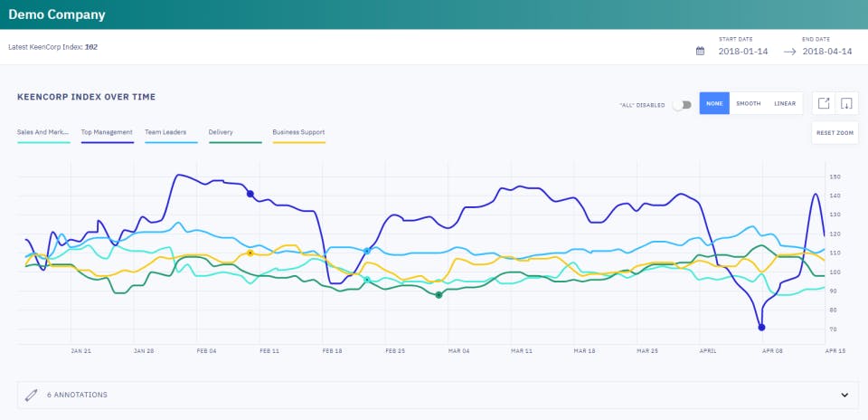Click the 70 y-axis value

tap(833, 329)
